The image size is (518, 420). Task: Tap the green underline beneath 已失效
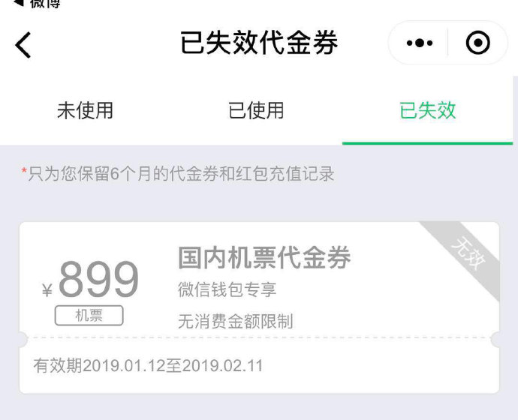point(427,143)
